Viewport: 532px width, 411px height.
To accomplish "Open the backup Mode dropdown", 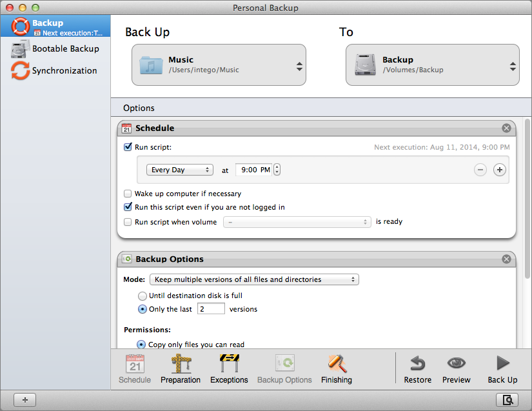I will pos(253,279).
